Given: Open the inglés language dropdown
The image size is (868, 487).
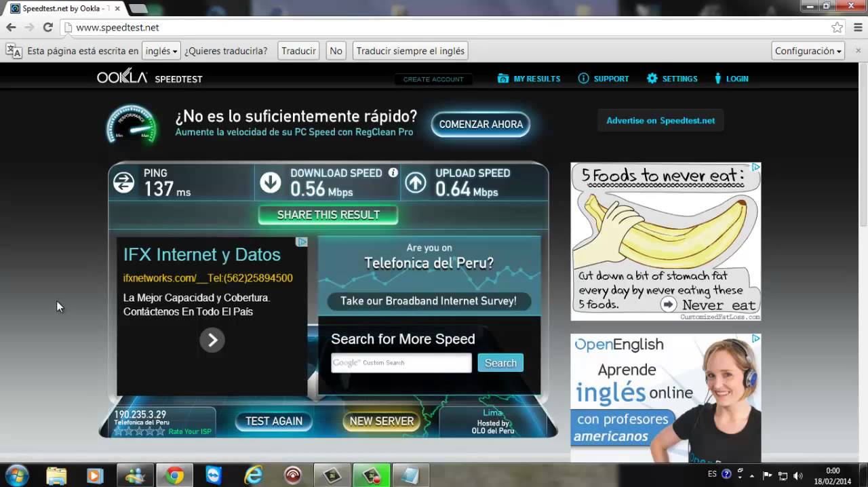Looking at the screenshot, I should pos(161,51).
